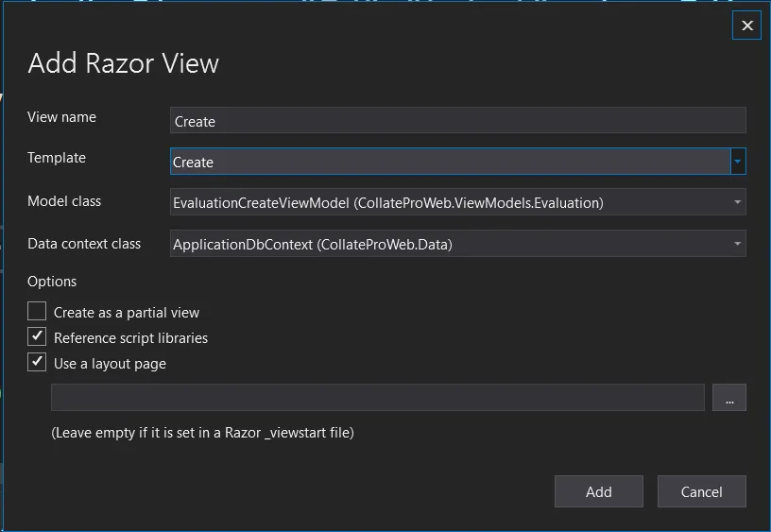Close the Add Razor View dialog
Screen dimensions: 771x532
tap(746, 26)
